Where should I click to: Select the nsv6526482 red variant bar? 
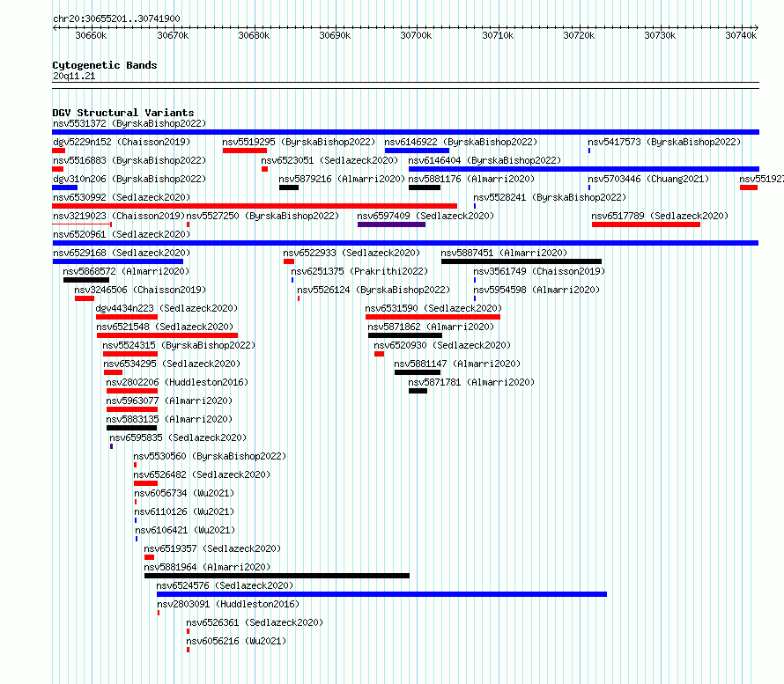pyautogui.click(x=145, y=483)
